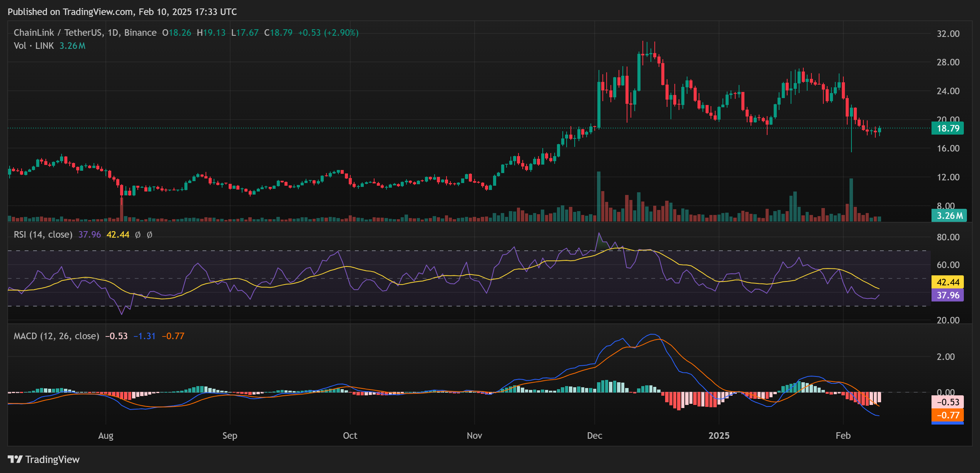Image resolution: width=980 pixels, height=473 pixels.
Task: Click the TradingView logo
Action: pos(44,459)
